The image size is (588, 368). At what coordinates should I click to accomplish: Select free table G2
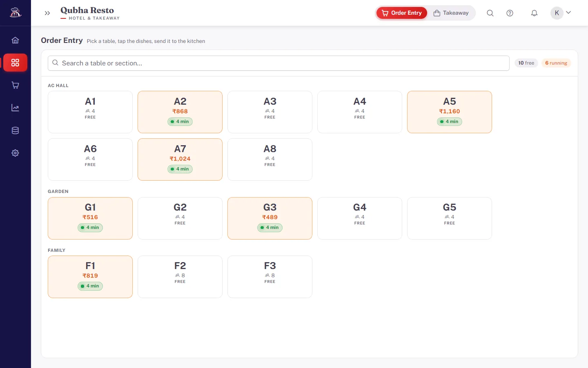(180, 218)
